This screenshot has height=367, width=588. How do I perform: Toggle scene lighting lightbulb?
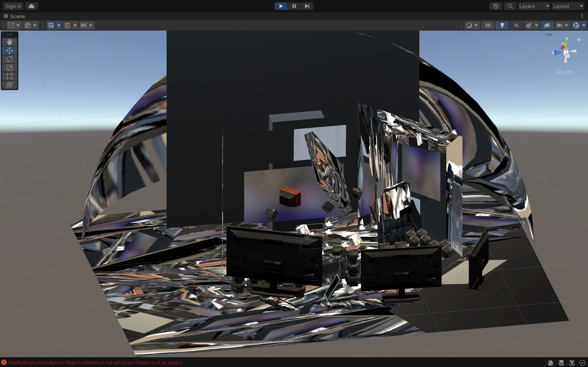(x=502, y=25)
